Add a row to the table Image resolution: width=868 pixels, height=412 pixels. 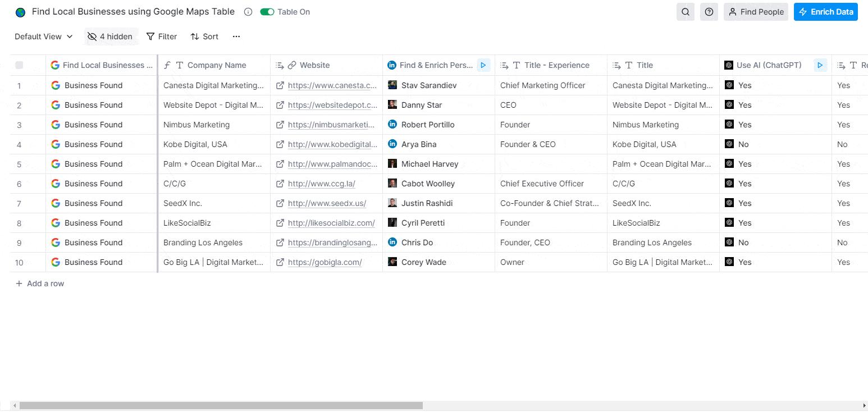pyautogui.click(x=40, y=283)
